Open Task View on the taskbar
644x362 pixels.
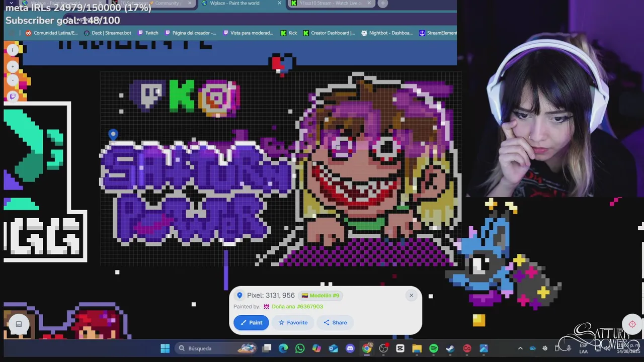267,348
